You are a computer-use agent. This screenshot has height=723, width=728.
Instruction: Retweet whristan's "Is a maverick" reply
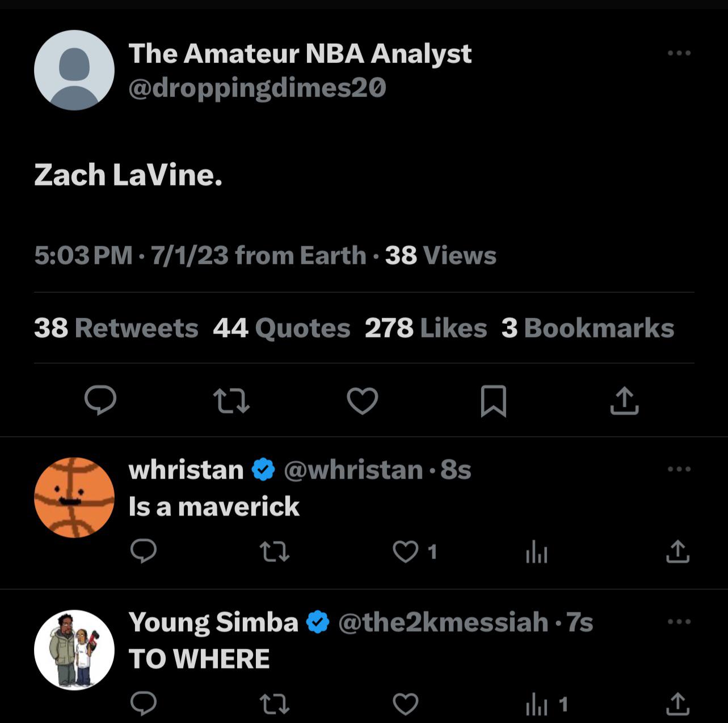[274, 551]
